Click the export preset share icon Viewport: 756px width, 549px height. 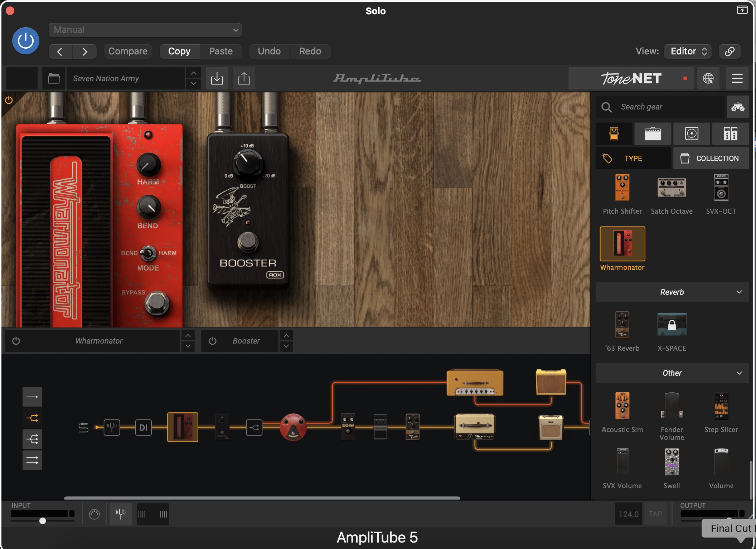244,78
